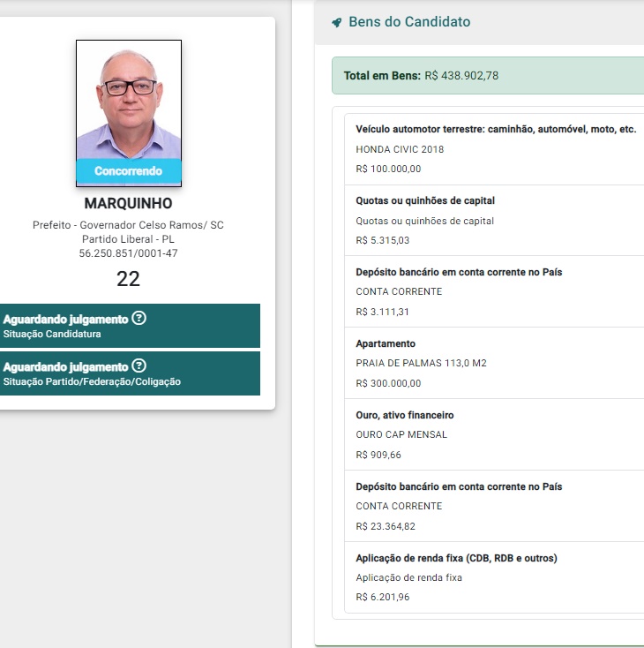
Task: Click the value R$ 3.111,31
Action: pos(383,312)
